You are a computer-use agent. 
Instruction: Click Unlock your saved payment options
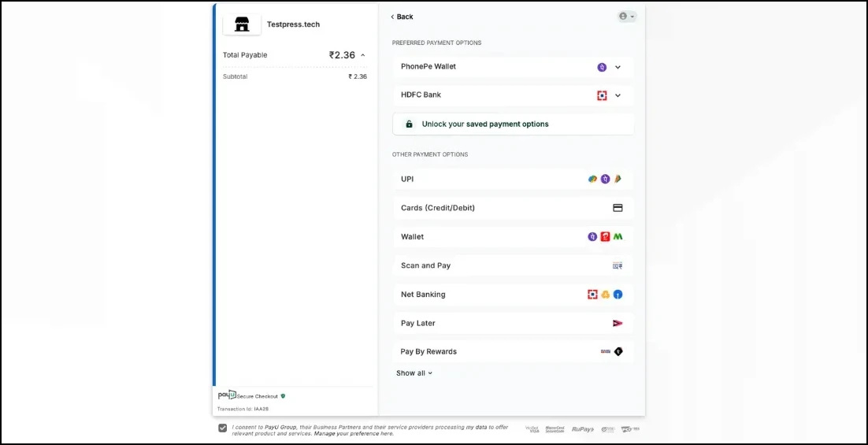point(485,124)
